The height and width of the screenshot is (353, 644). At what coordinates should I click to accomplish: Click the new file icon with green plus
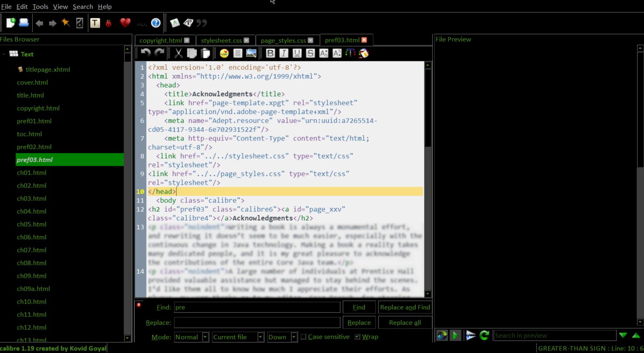[10, 23]
